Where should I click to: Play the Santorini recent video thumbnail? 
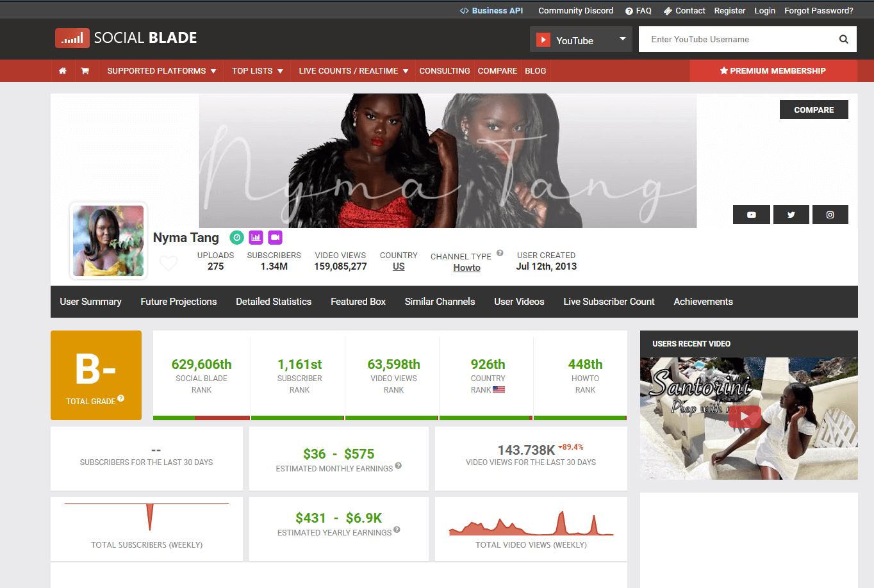pyautogui.click(x=745, y=416)
